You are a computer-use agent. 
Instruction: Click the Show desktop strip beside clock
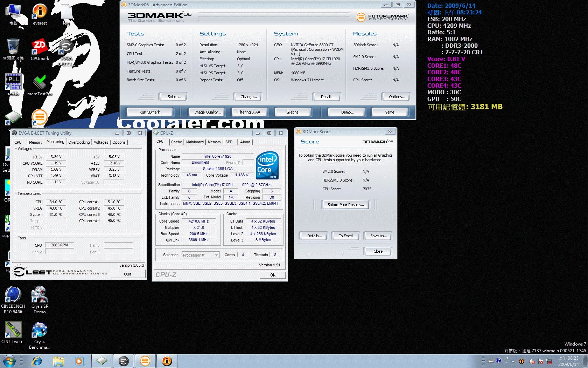585,361
